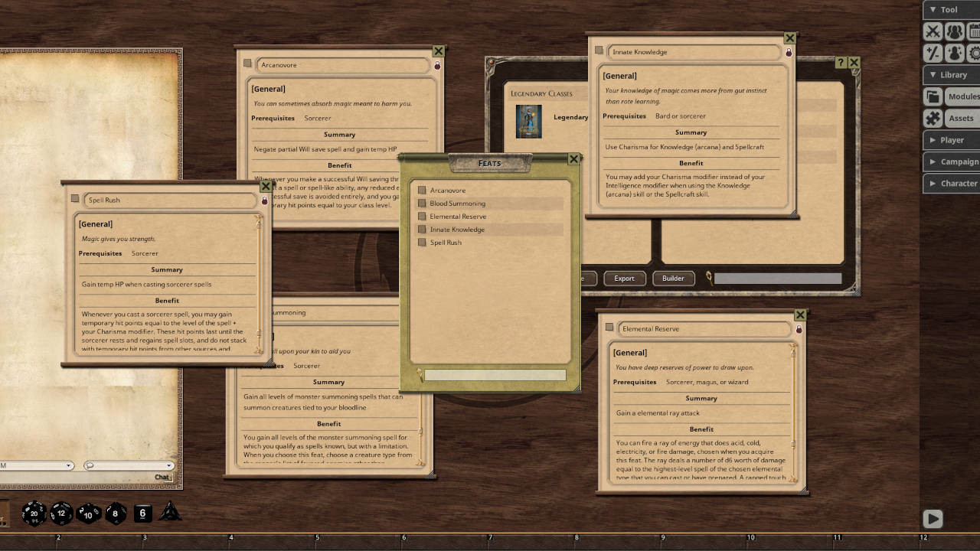The image size is (980, 551).
Task: Collapse the Tool sidebar section
Action: pyautogui.click(x=950, y=10)
